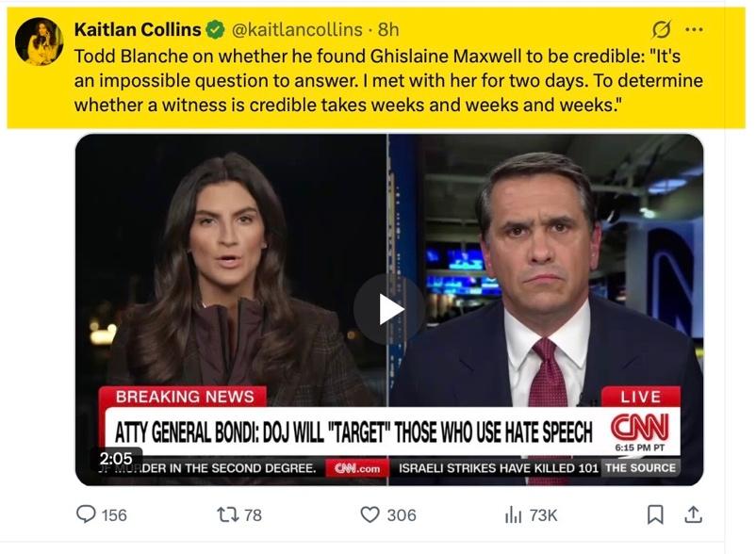
Task: Open Kaitlan Collins' profile picture
Action: coord(39,41)
